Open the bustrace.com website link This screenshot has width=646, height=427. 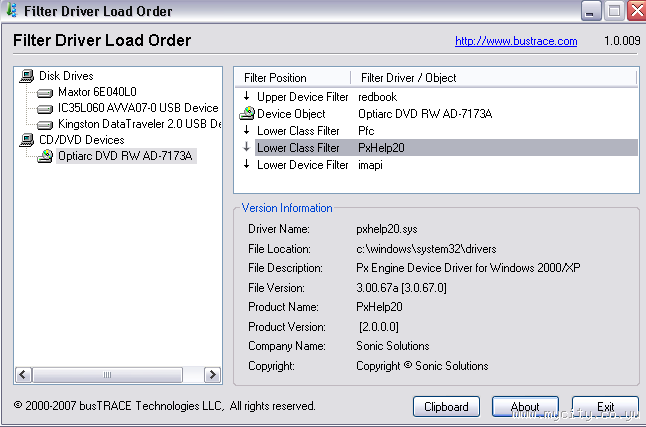point(516,41)
